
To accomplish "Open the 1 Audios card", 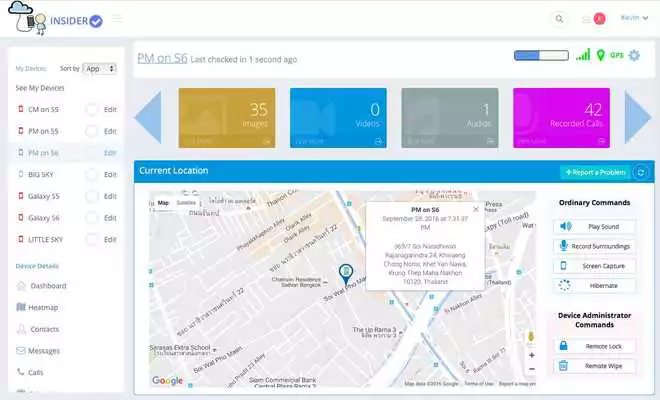I will [450, 118].
